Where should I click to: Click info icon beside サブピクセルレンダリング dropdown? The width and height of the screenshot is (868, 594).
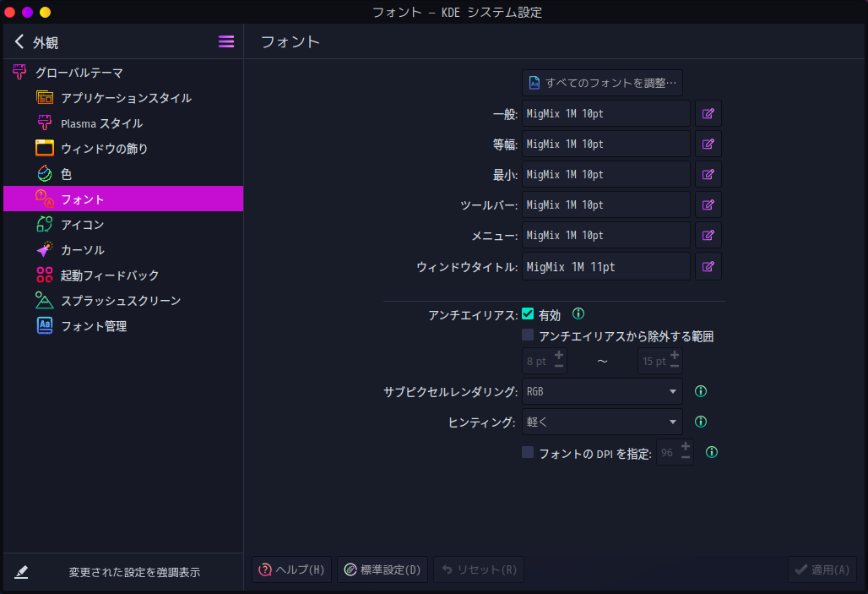pos(701,391)
